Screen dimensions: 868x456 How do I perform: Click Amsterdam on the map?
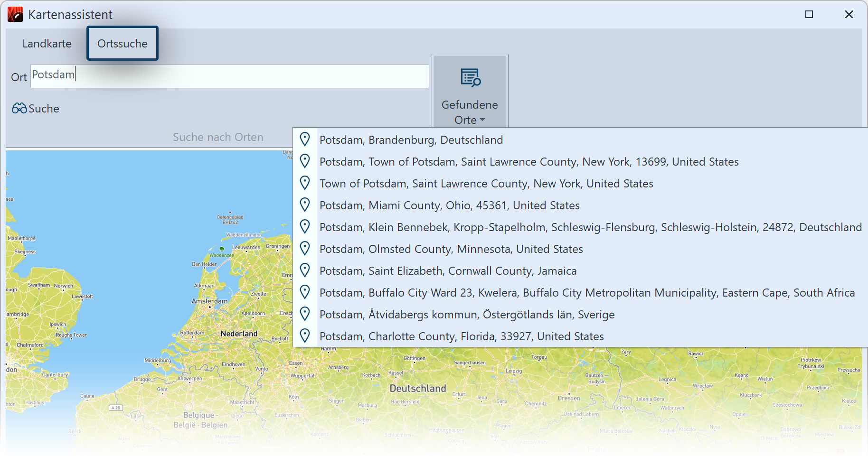pos(209,301)
